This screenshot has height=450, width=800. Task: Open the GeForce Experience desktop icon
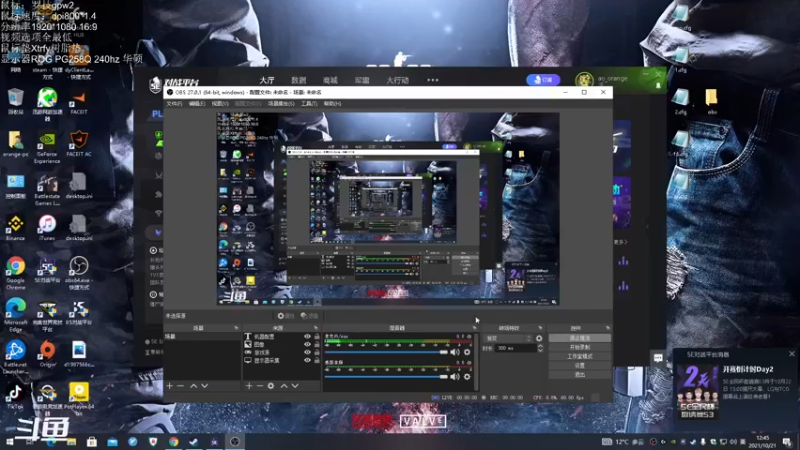click(47, 148)
